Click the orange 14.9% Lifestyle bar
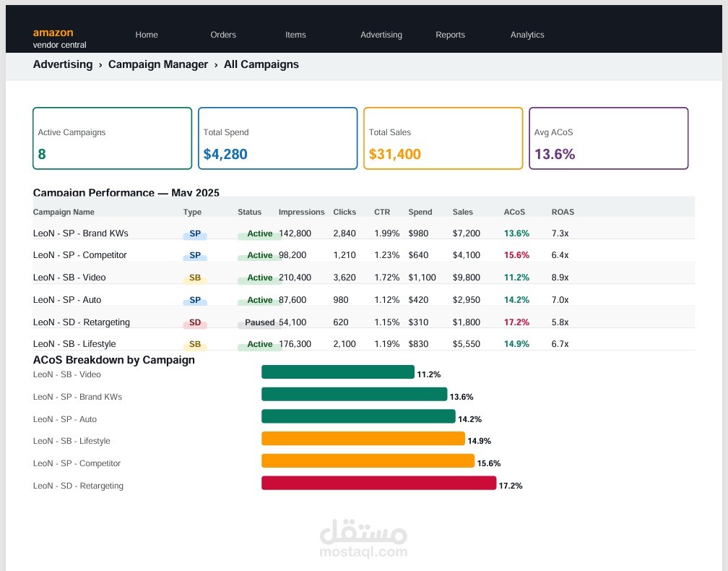 click(x=363, y=439)
